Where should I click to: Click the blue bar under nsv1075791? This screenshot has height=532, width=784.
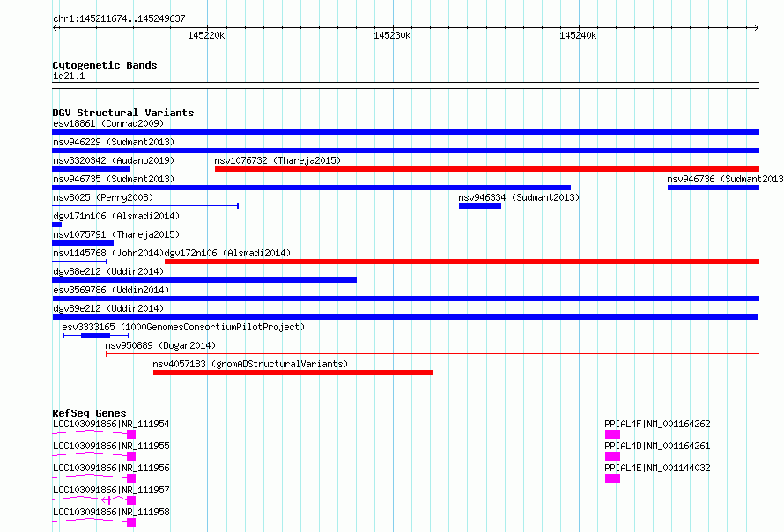(x=83, y=243)
